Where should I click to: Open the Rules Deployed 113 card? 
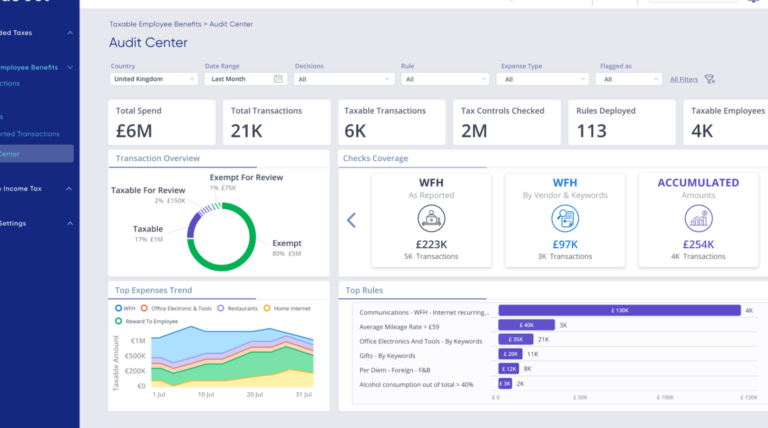point(622,122)
